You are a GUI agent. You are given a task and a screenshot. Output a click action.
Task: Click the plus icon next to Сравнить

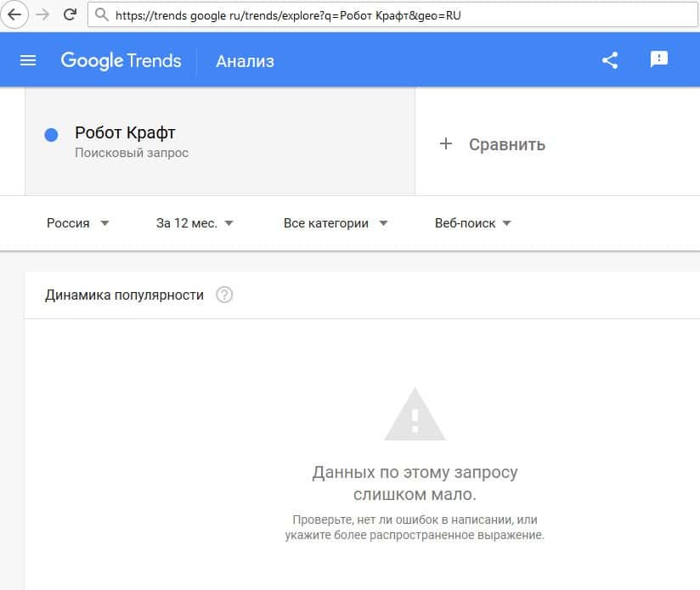[446, 144]
